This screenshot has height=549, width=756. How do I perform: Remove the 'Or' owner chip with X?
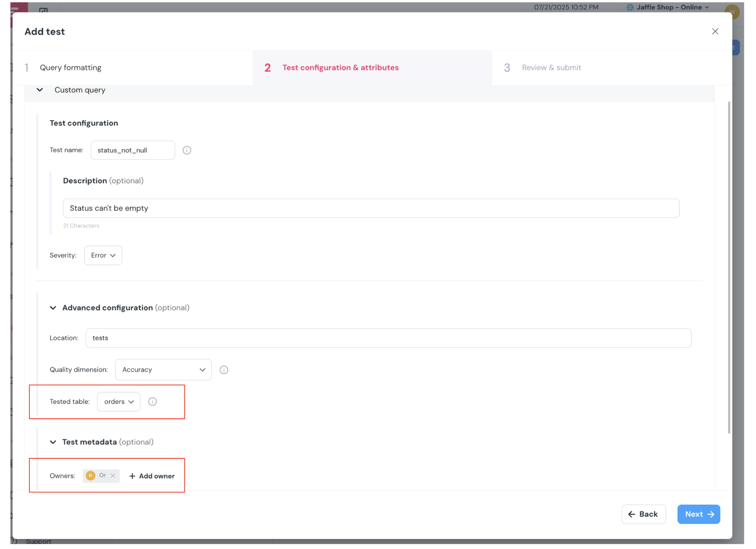(113, 476)
